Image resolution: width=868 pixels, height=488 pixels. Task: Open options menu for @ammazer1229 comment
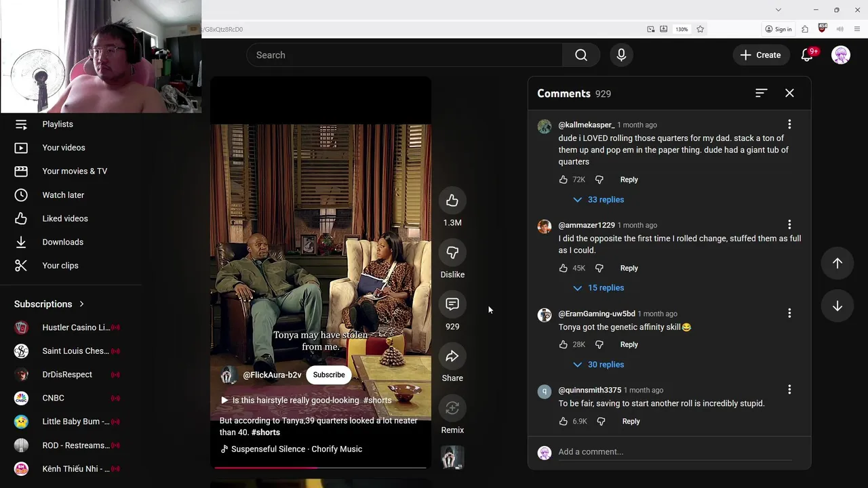click(x=789, y=225)
